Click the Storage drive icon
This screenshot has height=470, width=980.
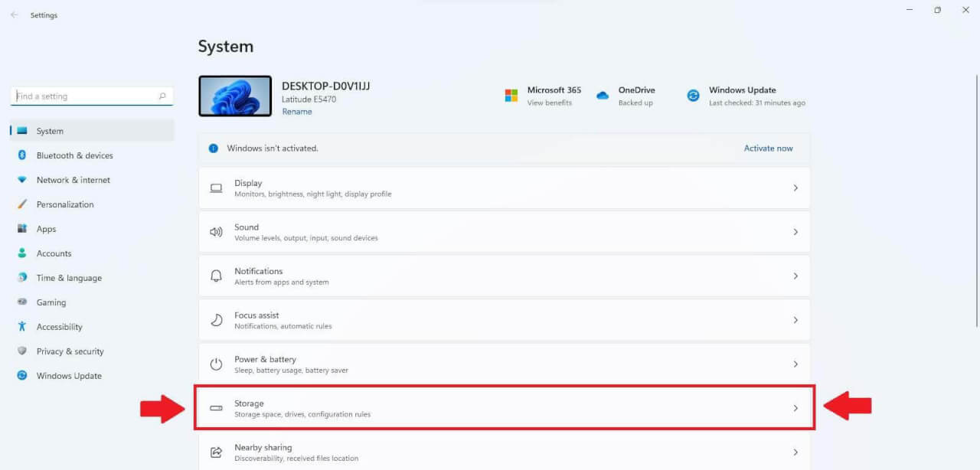click(216, 407)
